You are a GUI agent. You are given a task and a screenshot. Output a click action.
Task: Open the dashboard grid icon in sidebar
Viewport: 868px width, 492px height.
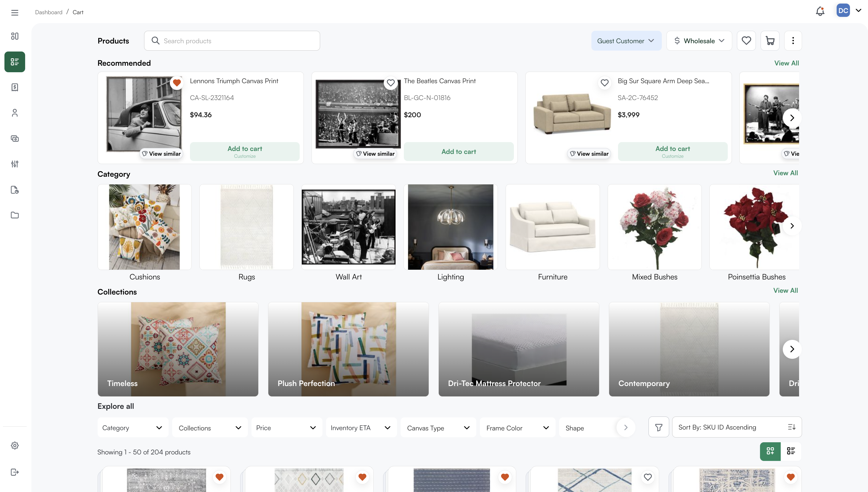pos(14,36)
